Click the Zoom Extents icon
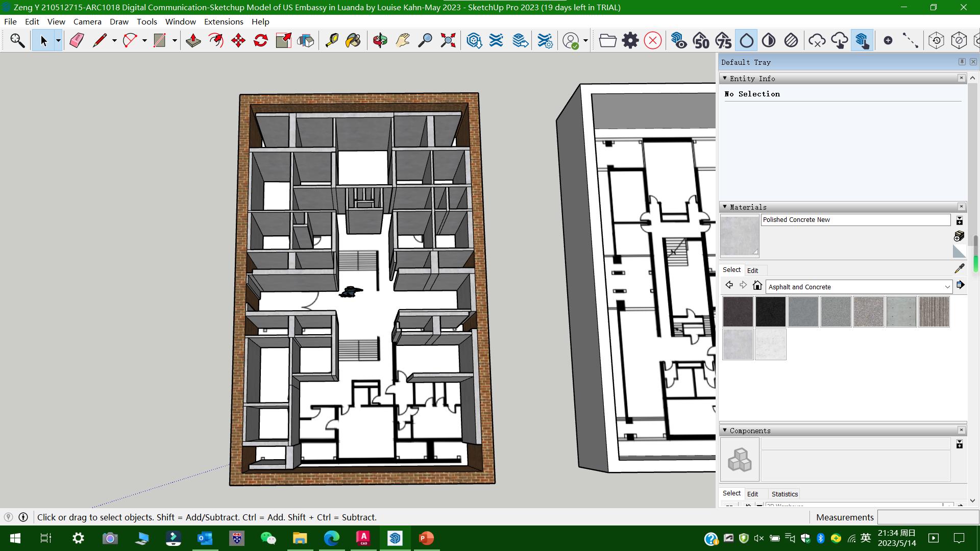980x551 pixels. point(448,40)
